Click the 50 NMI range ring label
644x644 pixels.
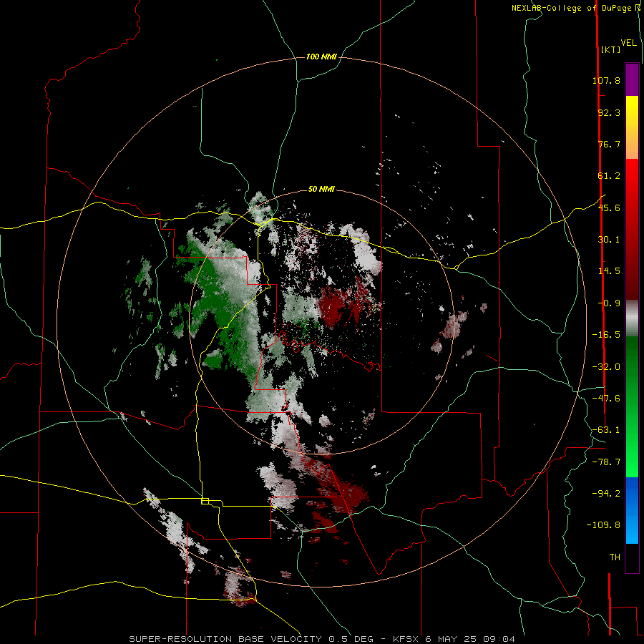(x=321, y=189)
